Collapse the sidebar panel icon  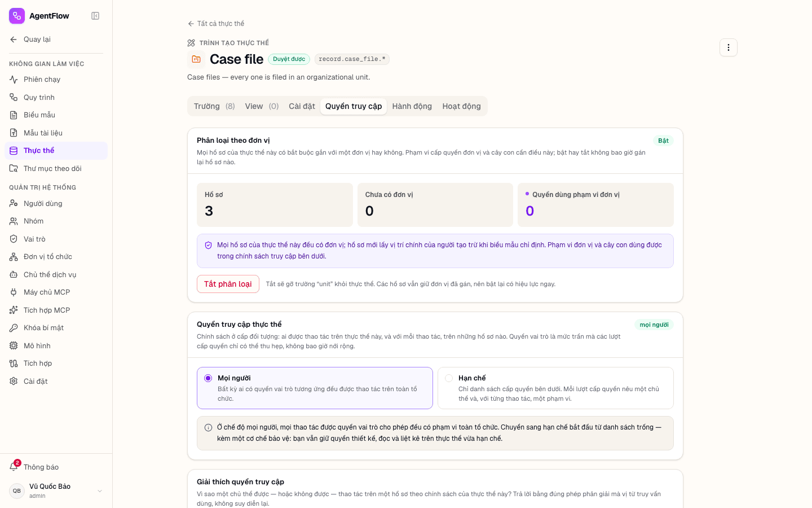95,16
